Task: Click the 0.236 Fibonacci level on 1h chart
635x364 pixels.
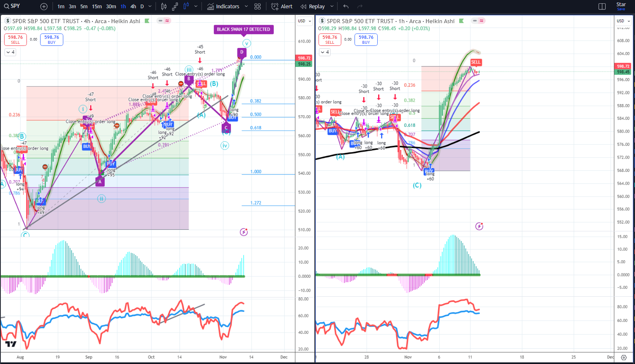Action: click(410, 85)
